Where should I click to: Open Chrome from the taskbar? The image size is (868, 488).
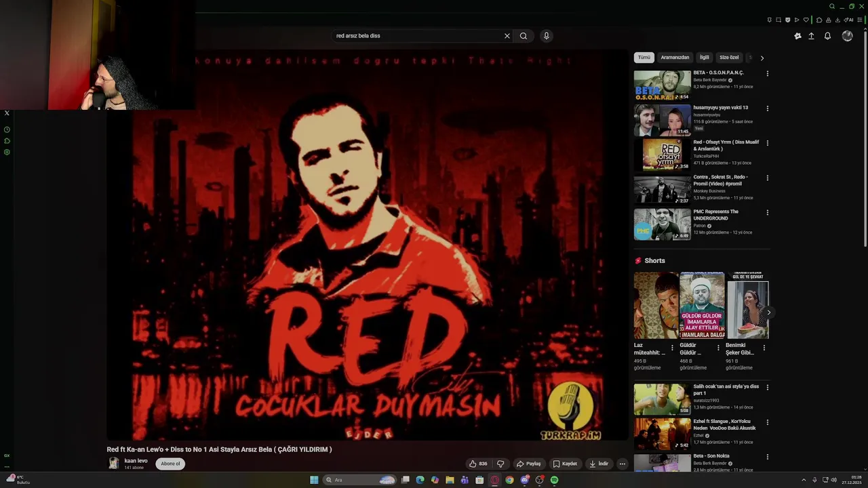click(509, 480)
